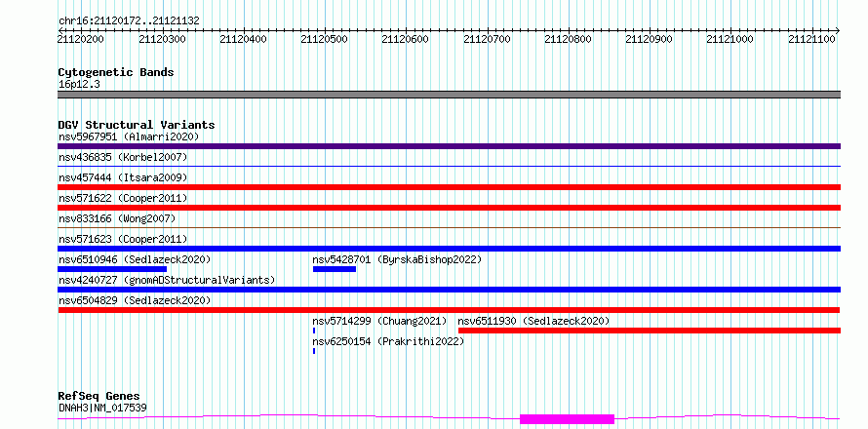Click ruler position 21120800
Viewport: 868px width, 429px height.
point(569,39)
